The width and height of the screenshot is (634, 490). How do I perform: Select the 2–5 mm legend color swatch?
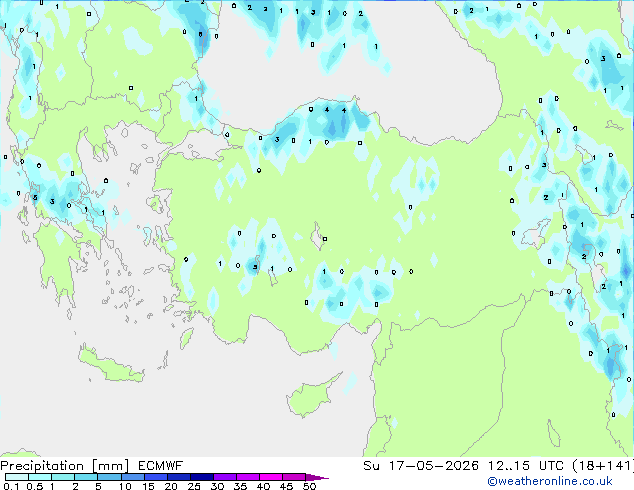pyautogui.click(x=86, y=477)
